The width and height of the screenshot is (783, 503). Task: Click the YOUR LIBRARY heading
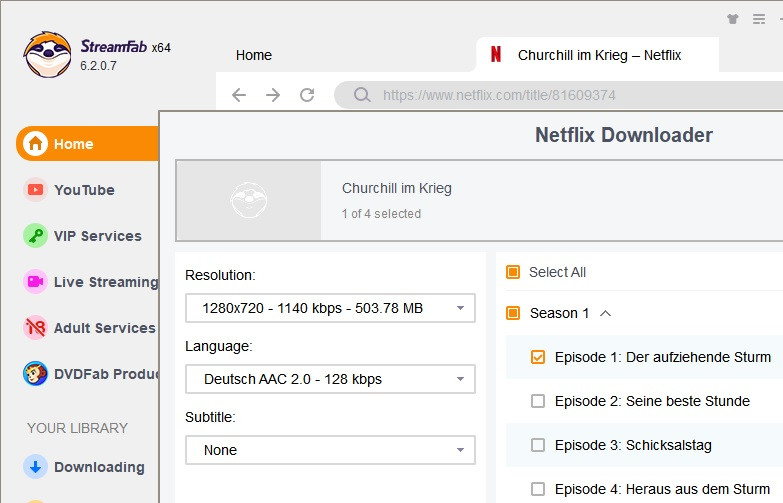77,428
